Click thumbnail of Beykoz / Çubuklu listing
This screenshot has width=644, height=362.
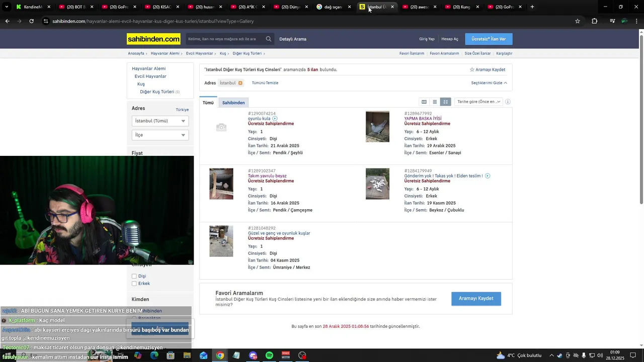click(x=377, y=184)
